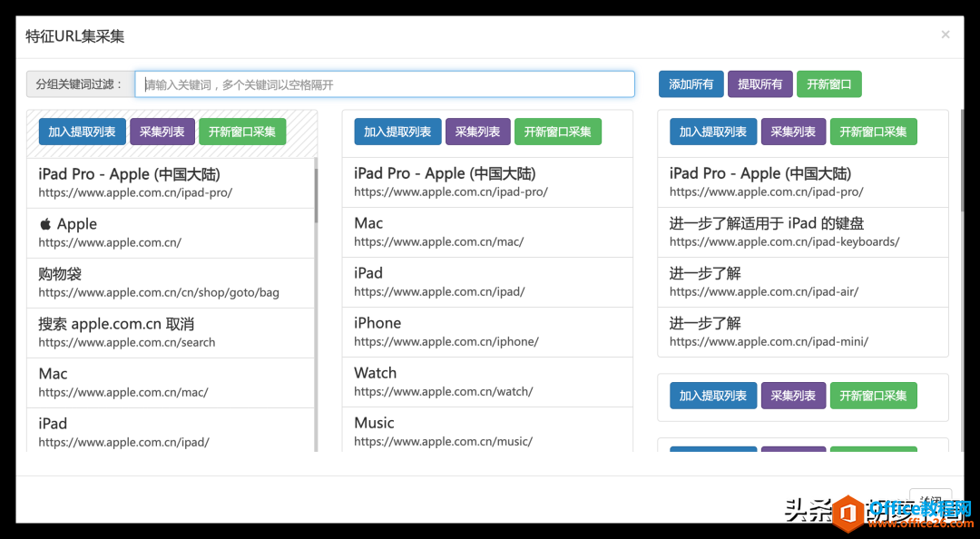Click 采集列表 in the first column

click(x=162, y=132)
